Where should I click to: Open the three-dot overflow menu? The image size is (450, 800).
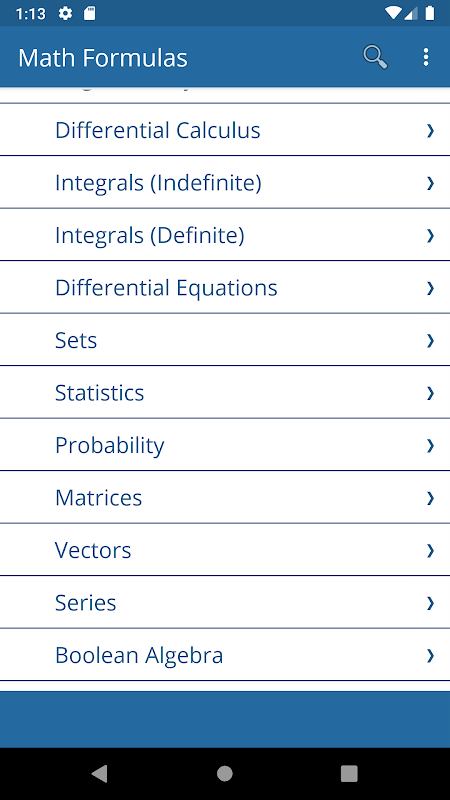pyautogui.click(x=426, y=57)
